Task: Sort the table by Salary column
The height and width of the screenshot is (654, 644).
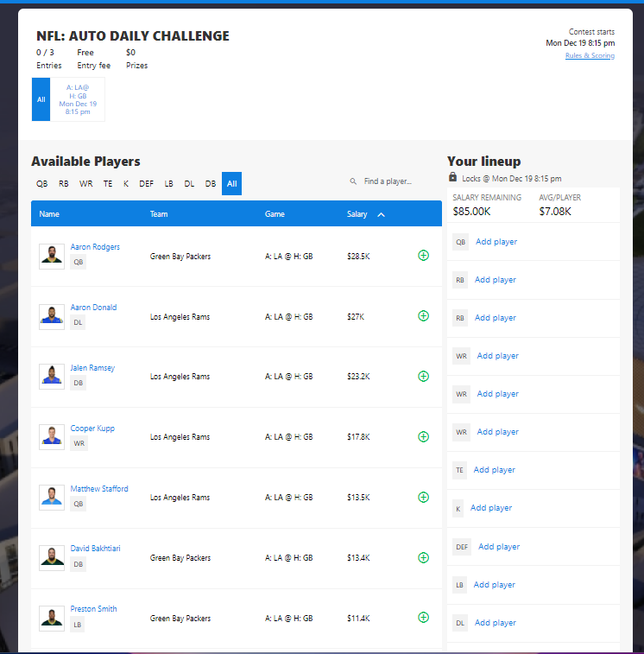Action: point(357,214)
